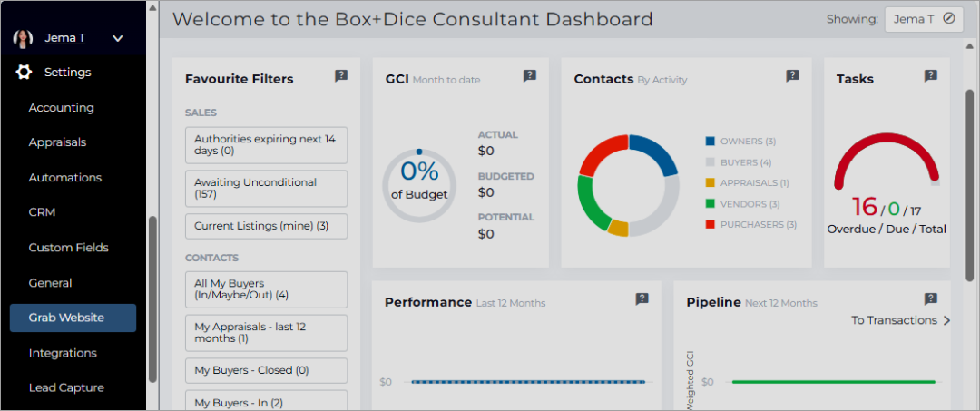The height and width of the screenshot is (411, 980).
Task: Open the Integrations settings item
Action: pyautogui.click(x=63, y=353)
